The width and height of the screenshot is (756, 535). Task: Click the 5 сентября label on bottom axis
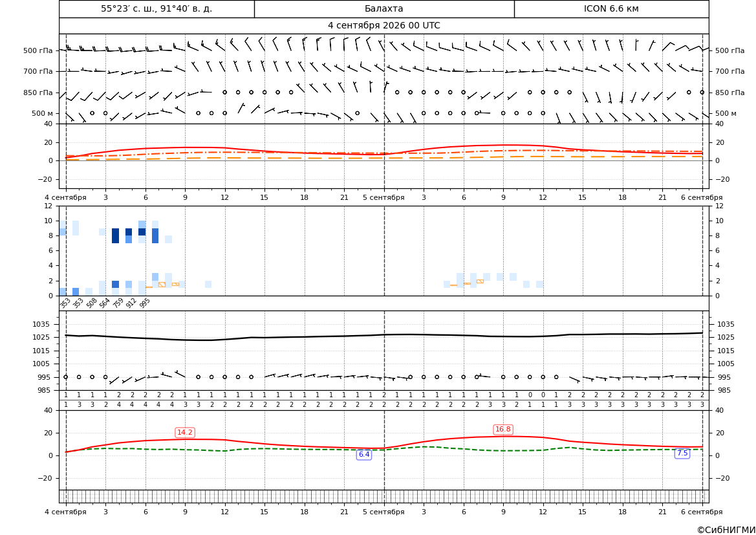point(383,512)
